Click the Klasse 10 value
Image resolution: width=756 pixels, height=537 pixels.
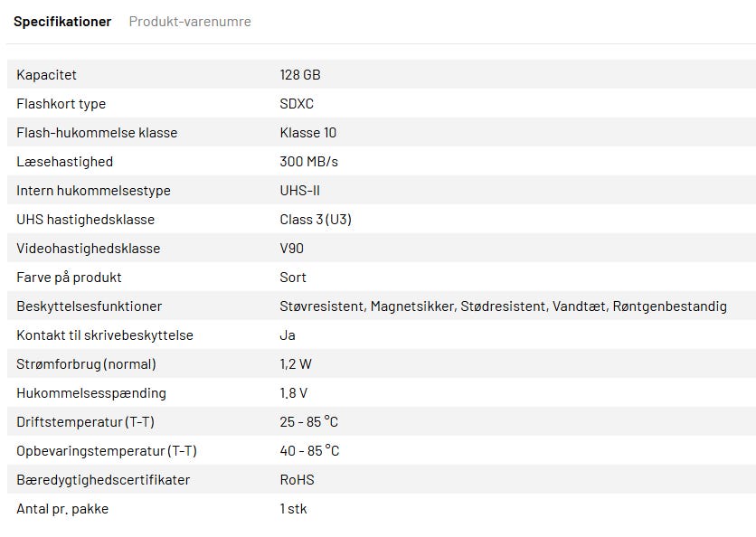click(307, 133)
